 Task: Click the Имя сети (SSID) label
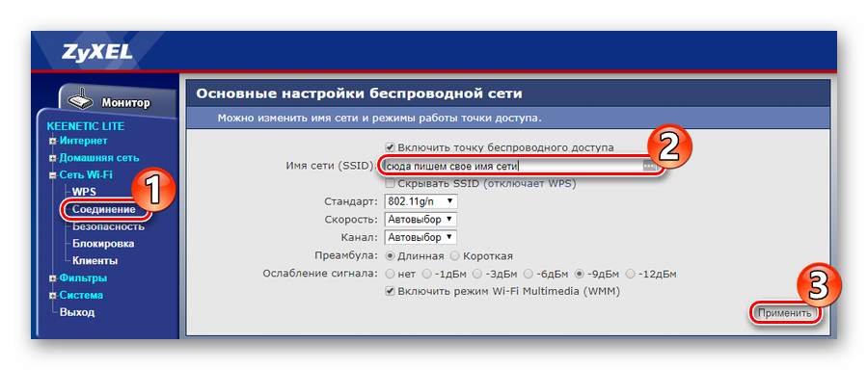[331, 166]
